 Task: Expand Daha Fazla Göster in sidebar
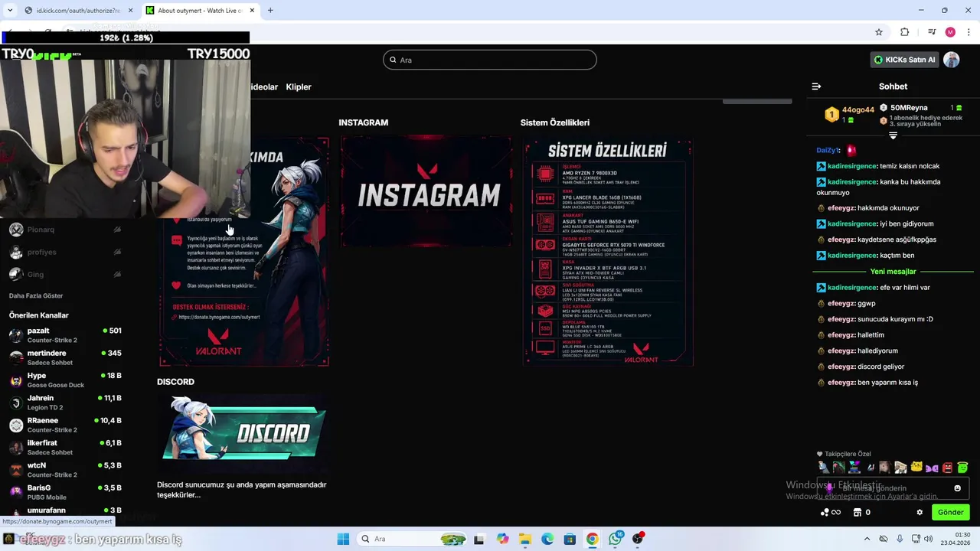click(x=36, y=295)
